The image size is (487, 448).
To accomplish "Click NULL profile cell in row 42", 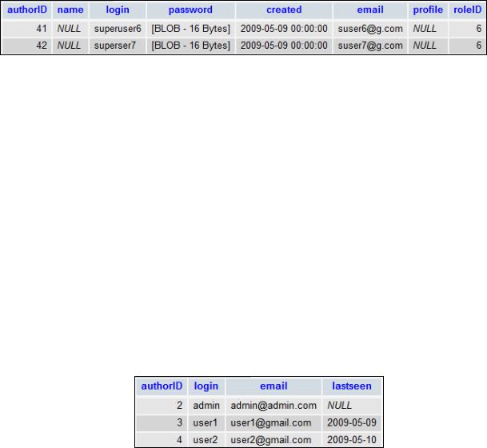I will pyautogui.click(x=425, y=46).
